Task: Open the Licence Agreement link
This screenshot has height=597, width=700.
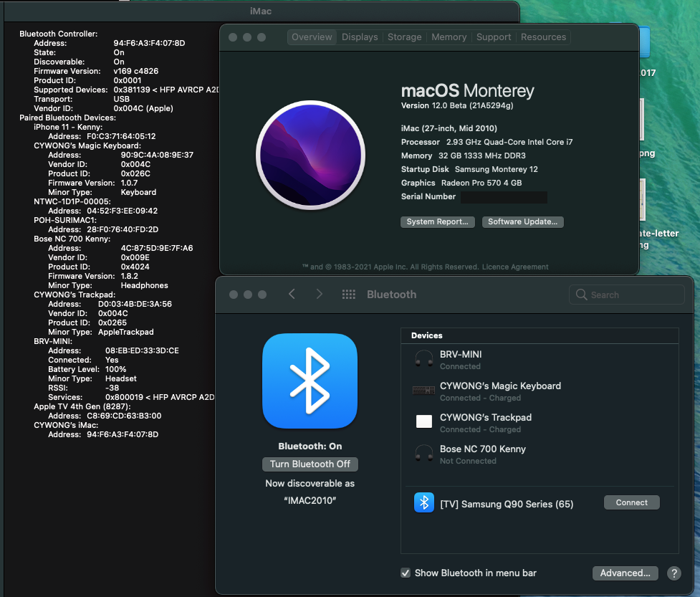Action: coord(515,267)
